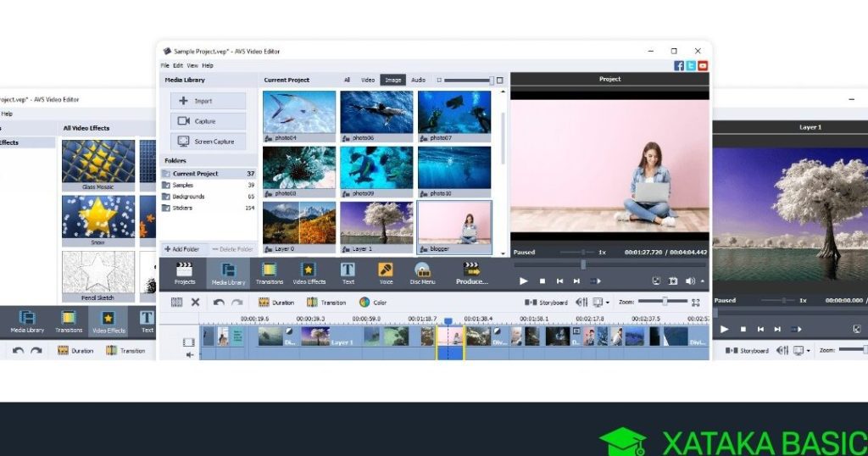This screenshot has height=456, width=868.
Task: Click the Voice microphone icon
Action: point(386,271)
